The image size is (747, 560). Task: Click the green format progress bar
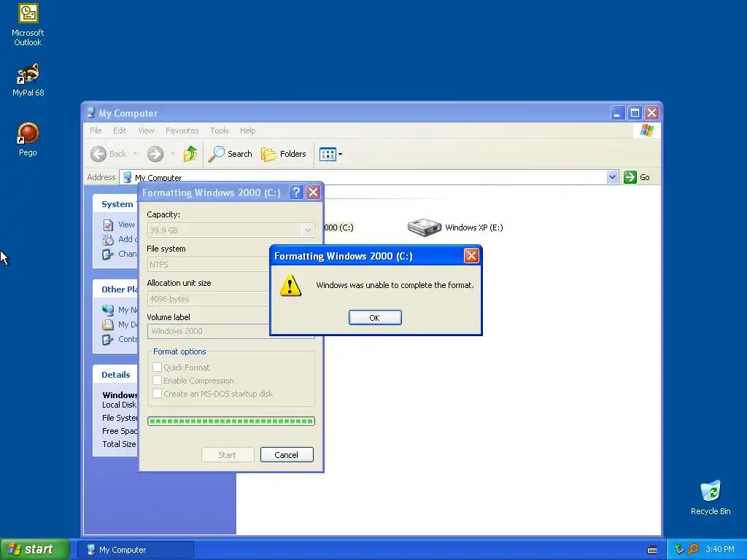[231, 421]
